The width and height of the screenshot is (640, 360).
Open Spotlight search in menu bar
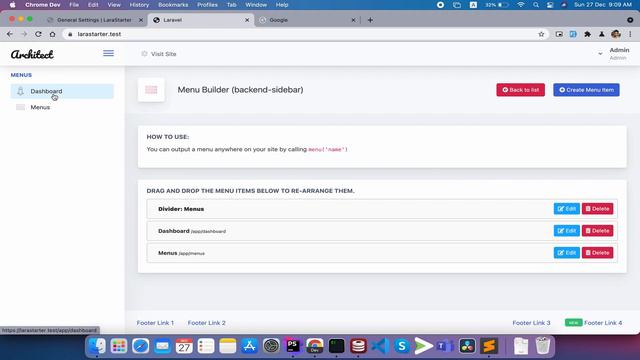[x=536, y=5]
